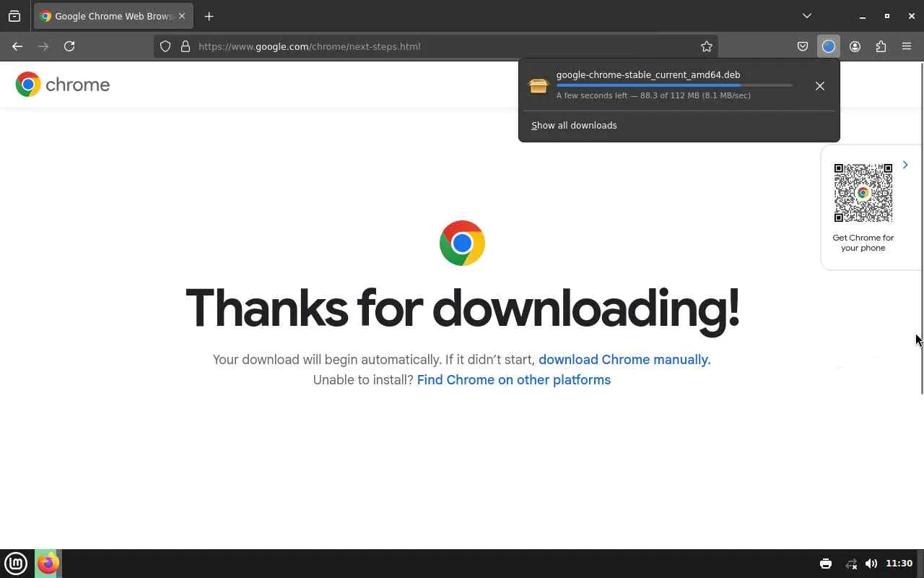Save page to Pocket
This screenshot has height=578, width=924.
803,46
